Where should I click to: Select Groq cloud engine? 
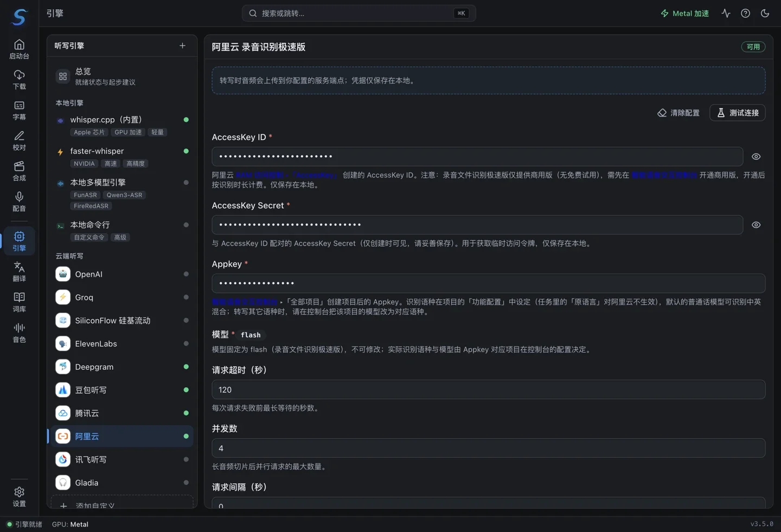pyautogui.click(x=122, y=297)
